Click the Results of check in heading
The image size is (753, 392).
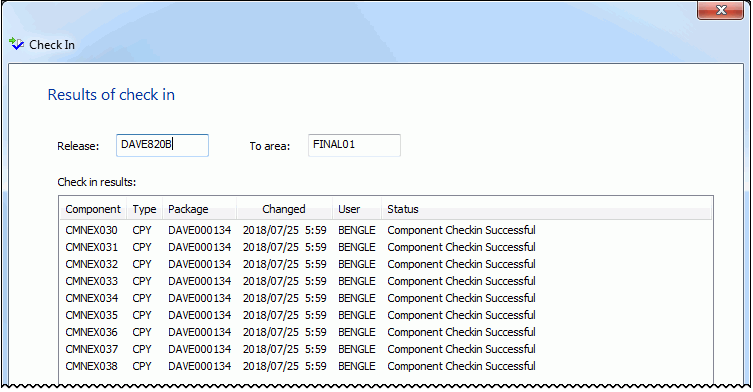point(111,95)
